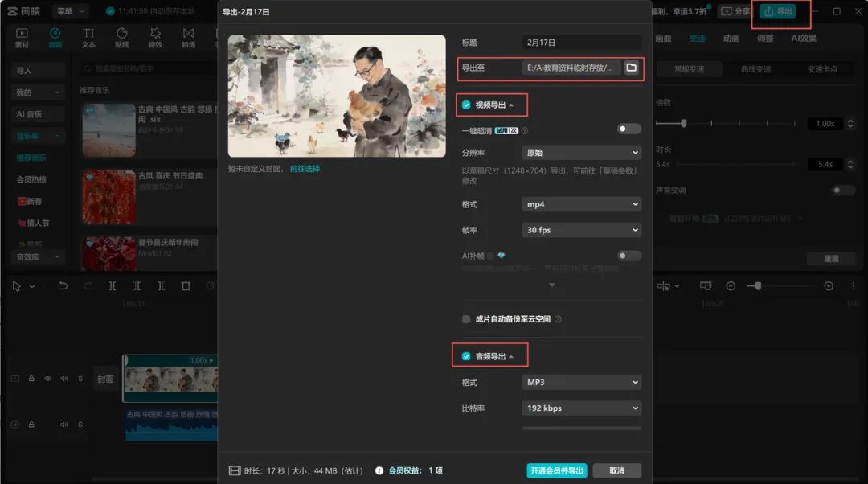Click the 导出 button at top right
Screen dimensions: 868x484
(x=778, y=11)
